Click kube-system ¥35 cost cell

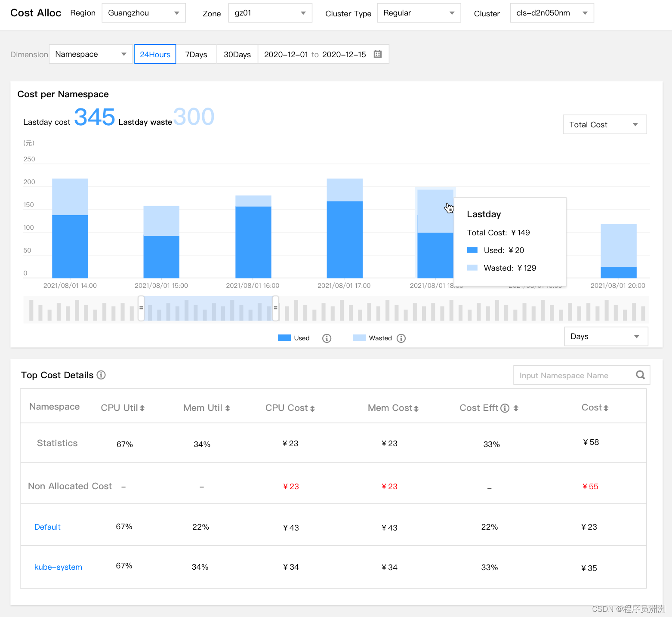click(589, 568)
